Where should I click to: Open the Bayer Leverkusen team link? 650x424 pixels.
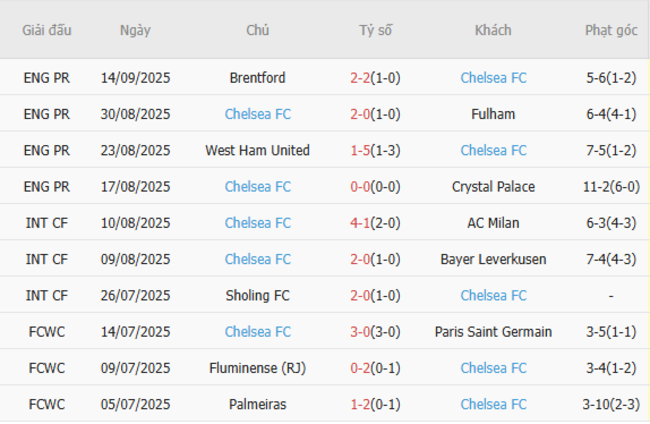pos(493,259)
